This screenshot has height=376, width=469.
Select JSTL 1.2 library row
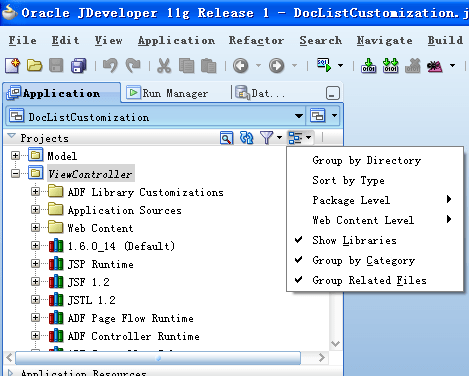coord(91,300)
